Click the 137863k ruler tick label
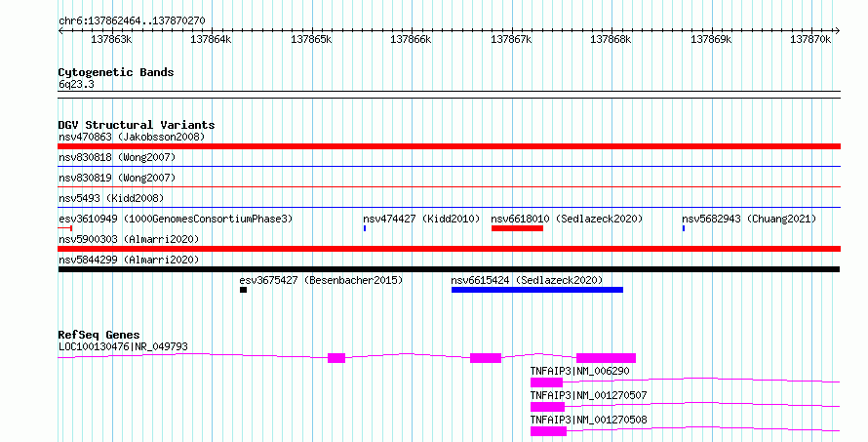 pos(111,39)
